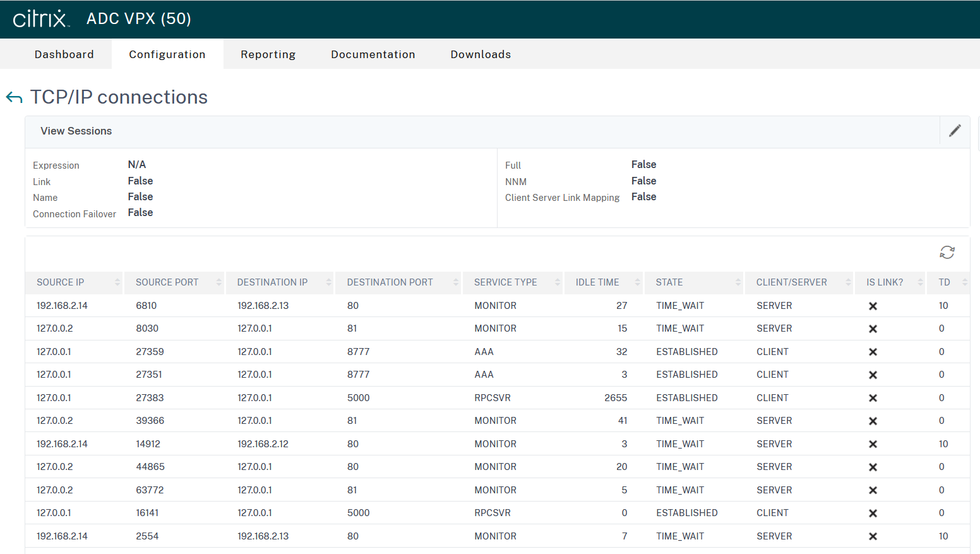The image size is (980, 554).
Task: Click the pencil edit icon in View Sessions
Action: point(955,131)
